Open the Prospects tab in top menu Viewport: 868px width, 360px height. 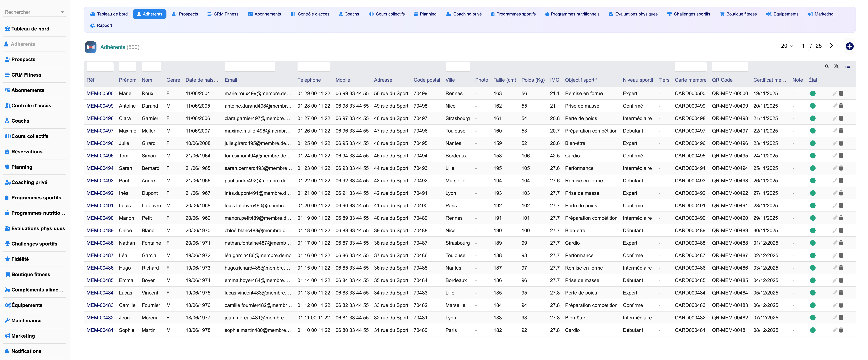pos(185,14)
